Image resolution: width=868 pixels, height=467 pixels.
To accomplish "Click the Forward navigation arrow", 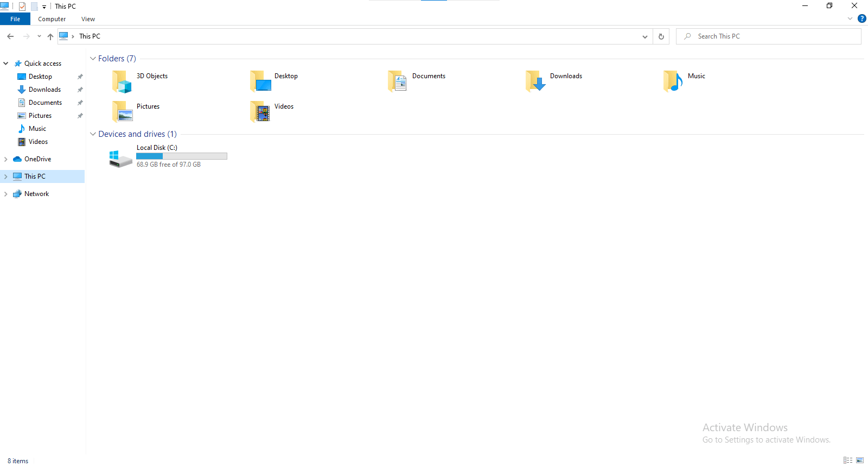I will (x=26, y=36).
